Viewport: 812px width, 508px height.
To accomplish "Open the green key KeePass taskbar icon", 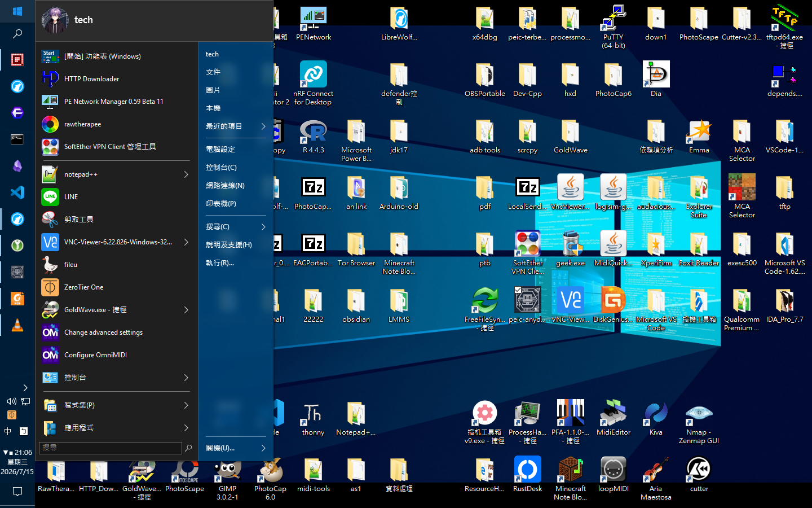I will click(17, 245).
